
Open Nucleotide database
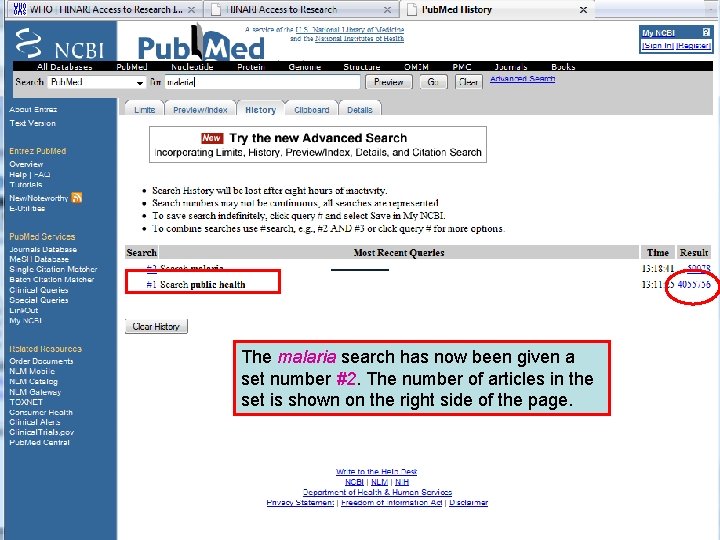[x=192, y=67]
